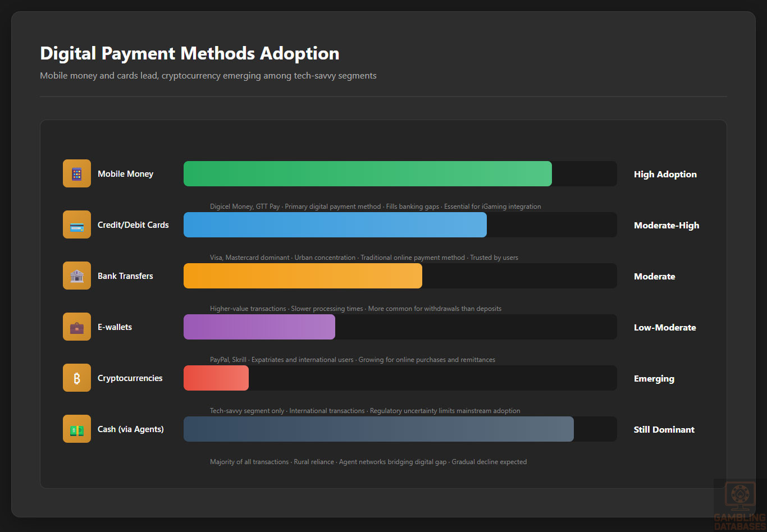Click the Still Dominant label
This screenshot has height=532, width=767.
(x=664, y=430)
